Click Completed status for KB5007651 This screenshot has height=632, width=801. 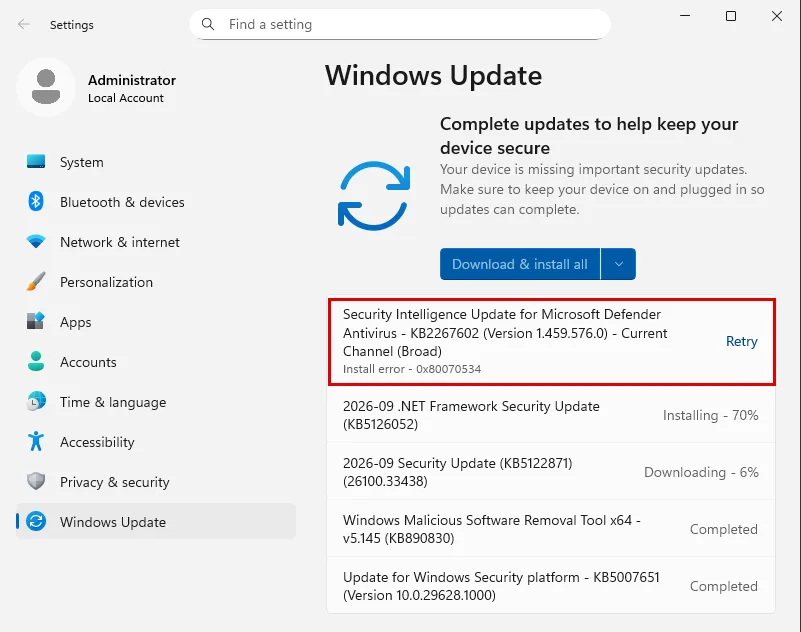coord(723,586)
